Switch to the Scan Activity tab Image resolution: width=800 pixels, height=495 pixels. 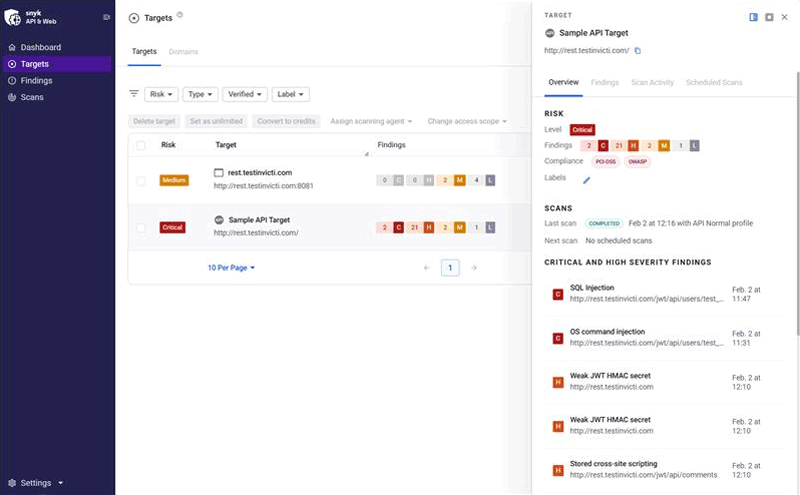pos(652,82)
